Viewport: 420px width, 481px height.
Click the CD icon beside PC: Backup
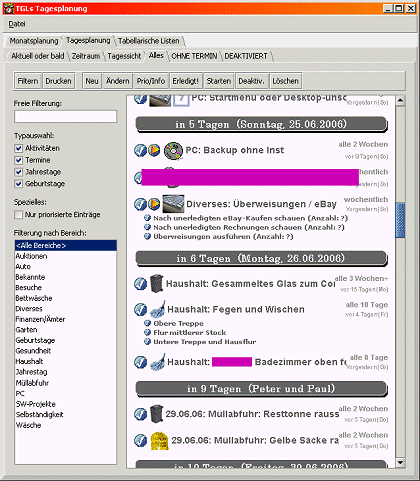[x=173, y=151]
